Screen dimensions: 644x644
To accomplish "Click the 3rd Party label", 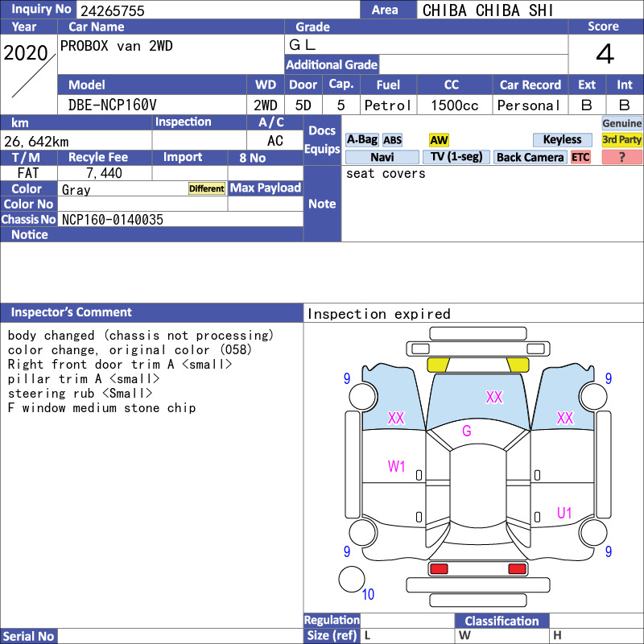I will point(621,139).
